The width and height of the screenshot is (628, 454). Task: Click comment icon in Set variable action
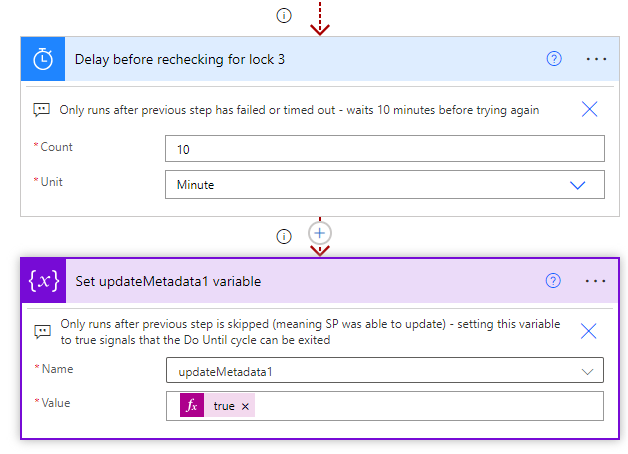pos(42,331)
